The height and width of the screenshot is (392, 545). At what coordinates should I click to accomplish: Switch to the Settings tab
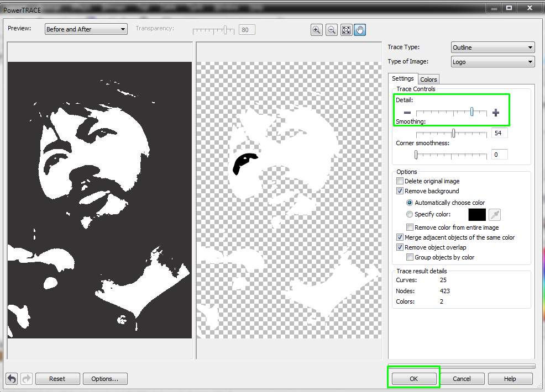403,78
